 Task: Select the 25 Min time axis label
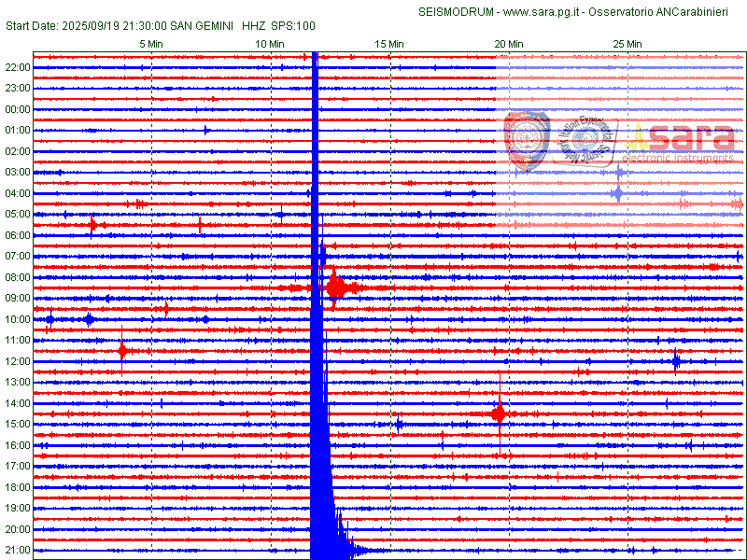627,44
